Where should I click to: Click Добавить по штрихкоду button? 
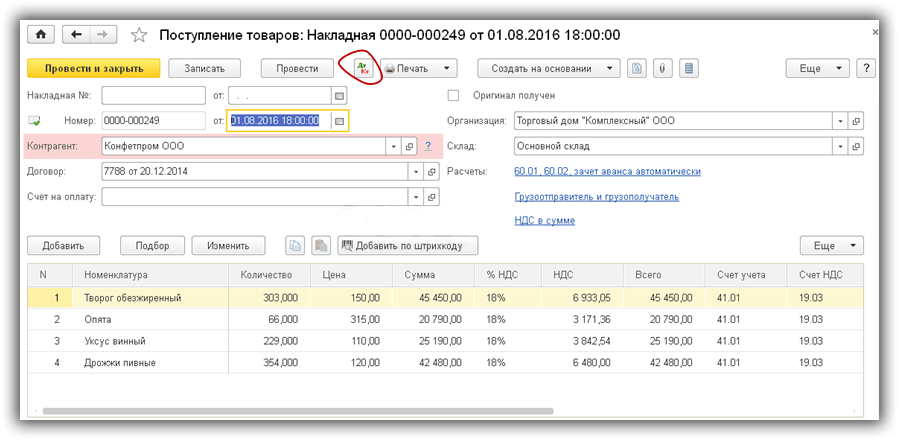tap(408, 246)
